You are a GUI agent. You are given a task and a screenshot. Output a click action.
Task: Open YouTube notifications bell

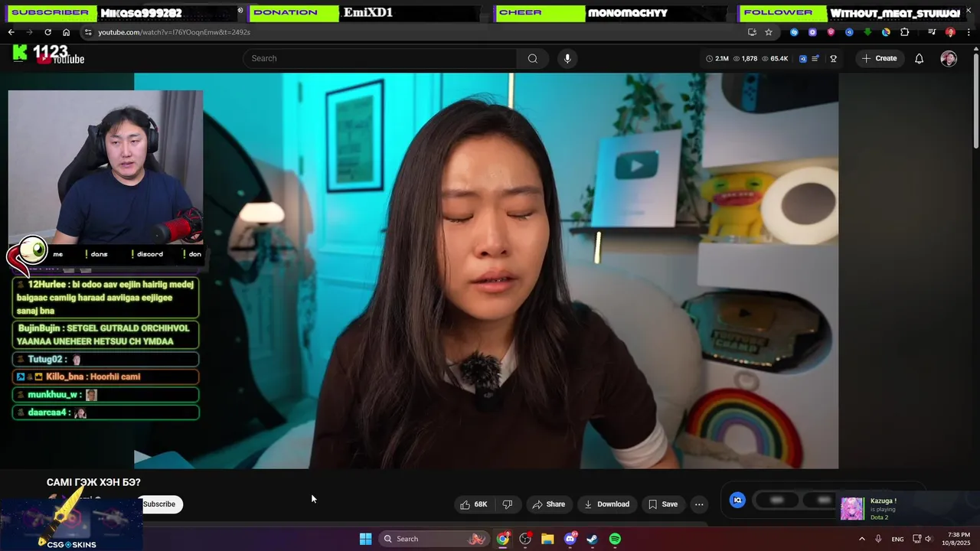click(920, 58)
